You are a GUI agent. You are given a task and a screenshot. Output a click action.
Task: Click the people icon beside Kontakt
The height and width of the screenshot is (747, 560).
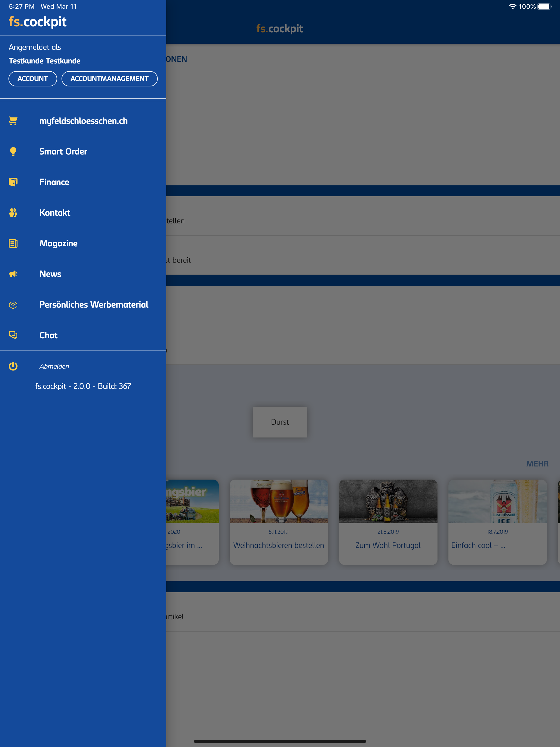coord(13,213)
